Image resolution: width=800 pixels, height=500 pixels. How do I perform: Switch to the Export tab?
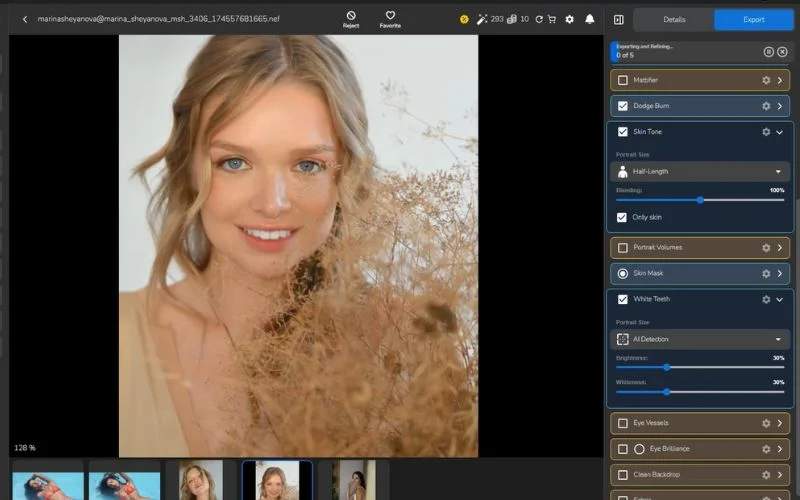click(x=753, y=19)
